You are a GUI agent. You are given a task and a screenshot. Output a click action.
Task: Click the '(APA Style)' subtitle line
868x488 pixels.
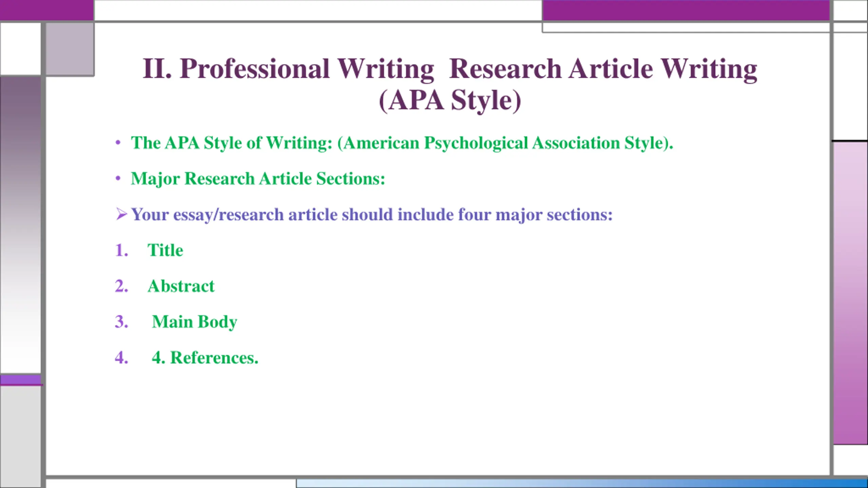pyautogui.click(x=450, y=100)
